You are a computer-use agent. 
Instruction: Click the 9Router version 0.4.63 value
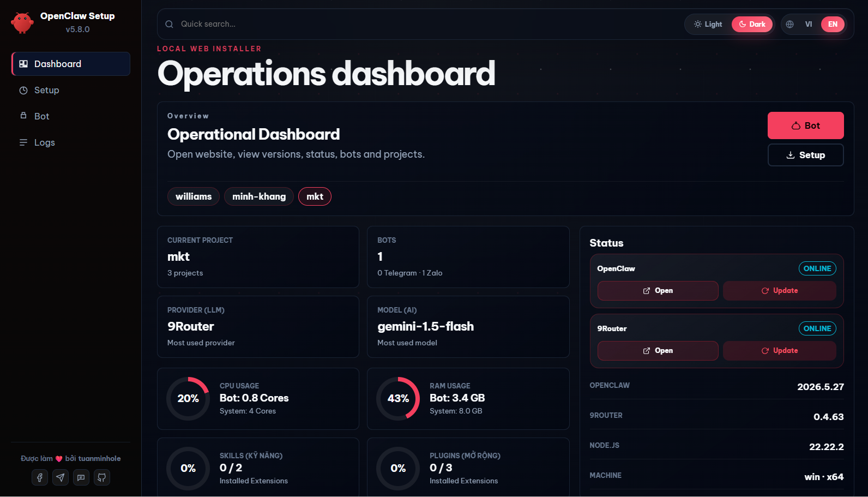829,417
